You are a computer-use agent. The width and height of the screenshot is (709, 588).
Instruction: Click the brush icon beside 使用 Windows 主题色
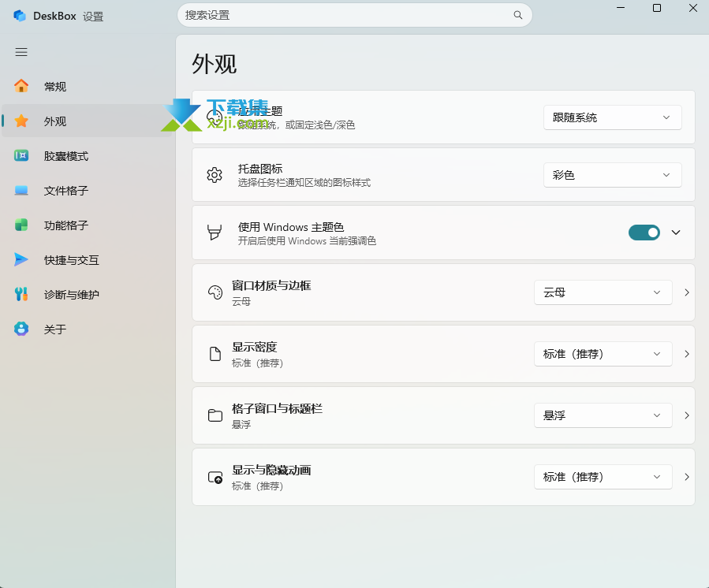tap(215, 233)
